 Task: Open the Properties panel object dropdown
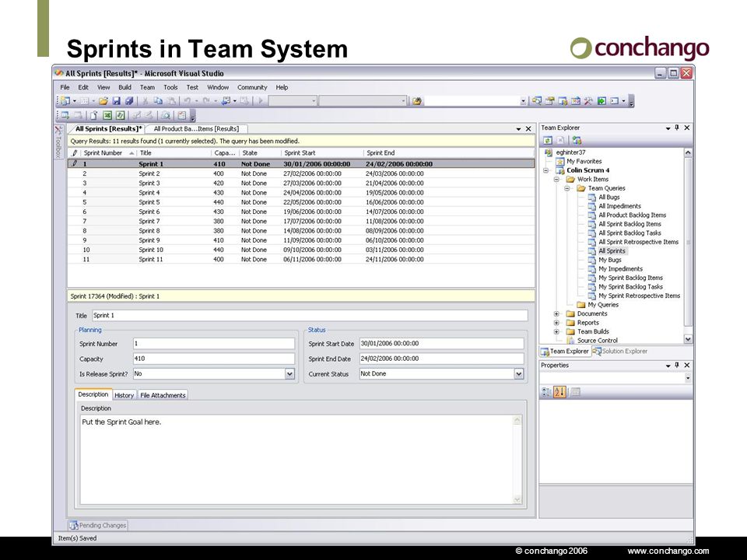point(687,378)
